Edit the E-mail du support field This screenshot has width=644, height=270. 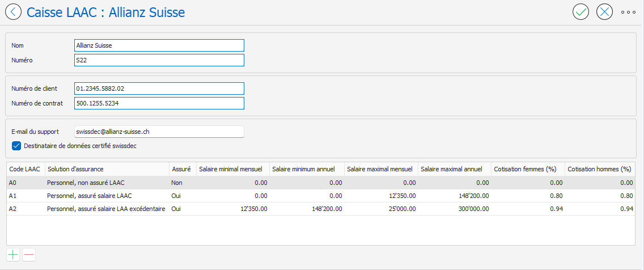(x=159, y=132)
